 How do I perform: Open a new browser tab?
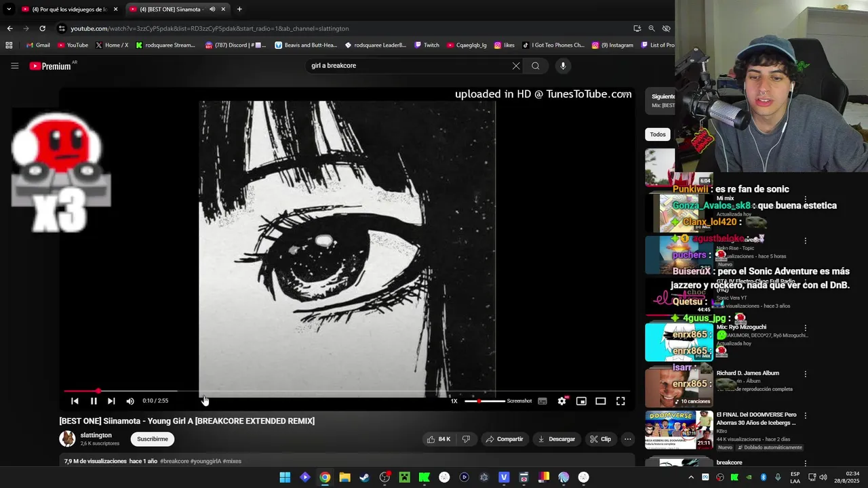click(x=239, y=9)
